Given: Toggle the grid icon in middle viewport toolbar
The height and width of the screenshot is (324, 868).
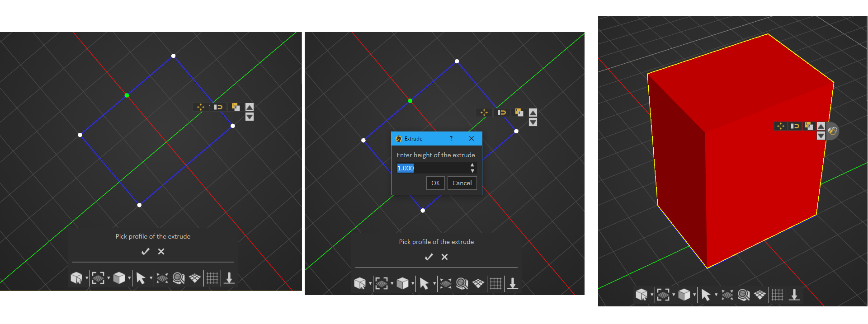Looking at the screenshot, I should [x=495, y=283].
